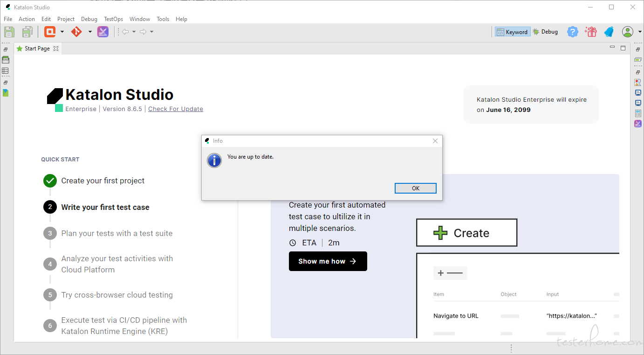
Task: Click the purple Self-Healing icon in right sidebar
Action: (638, 124)
